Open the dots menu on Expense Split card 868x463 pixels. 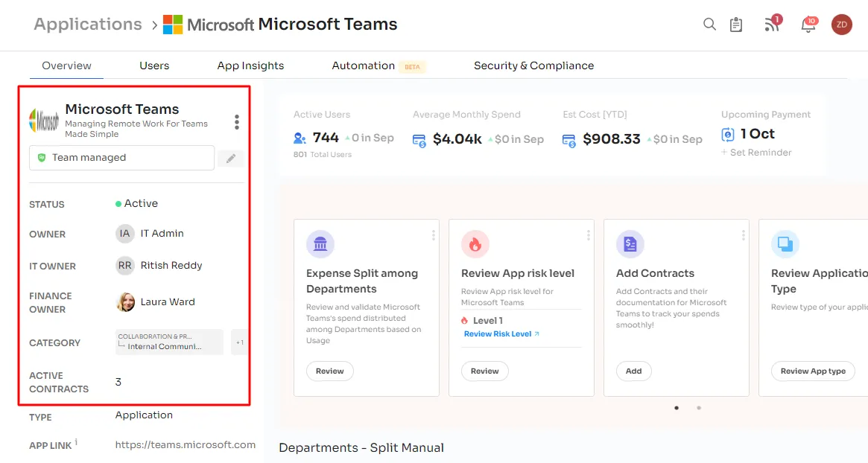[433, 236]
